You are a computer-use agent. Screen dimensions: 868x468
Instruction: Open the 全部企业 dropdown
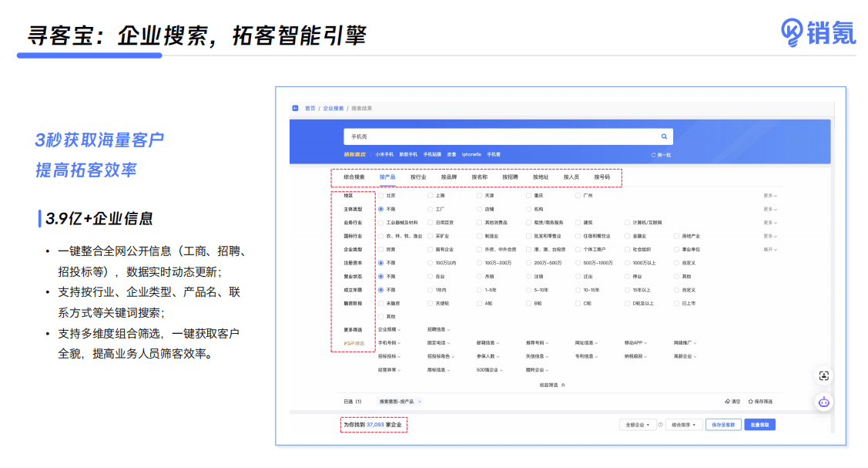[x=638, y=425]
